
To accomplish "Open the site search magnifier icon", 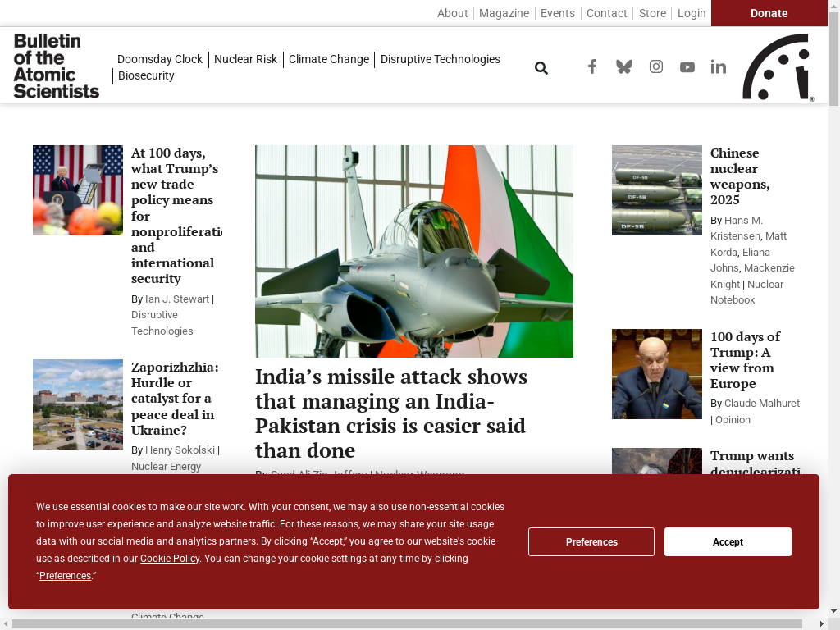I will 541,68.
